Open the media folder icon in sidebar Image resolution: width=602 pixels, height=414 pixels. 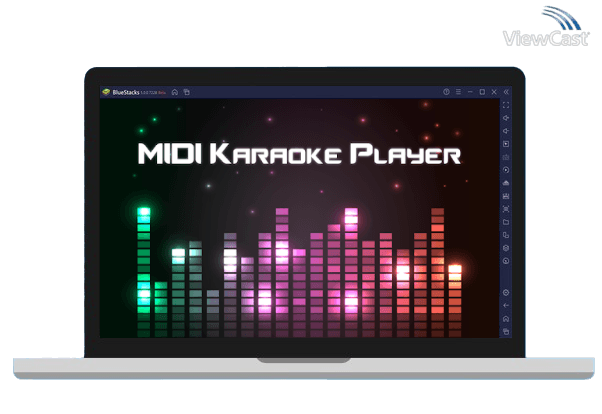(x=506, y=222)
